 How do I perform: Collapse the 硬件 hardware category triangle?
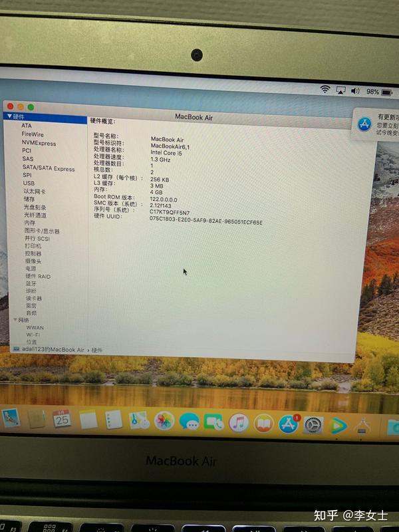click(9, 116)
